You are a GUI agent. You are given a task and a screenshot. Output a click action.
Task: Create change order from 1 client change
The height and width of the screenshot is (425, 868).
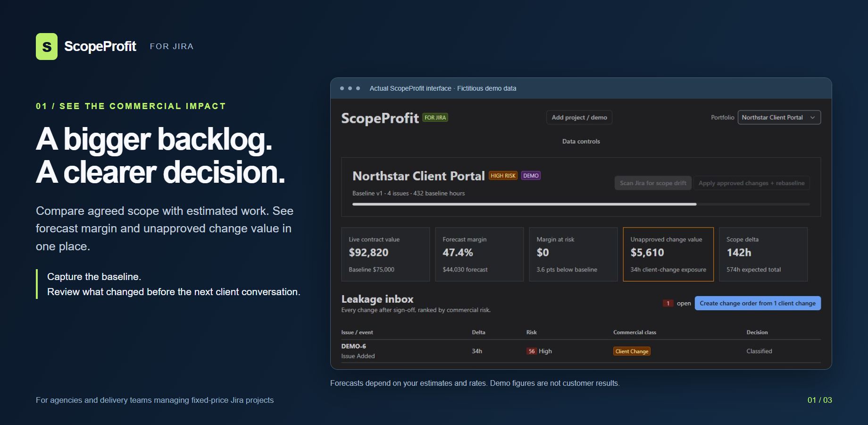pos(758,303)
